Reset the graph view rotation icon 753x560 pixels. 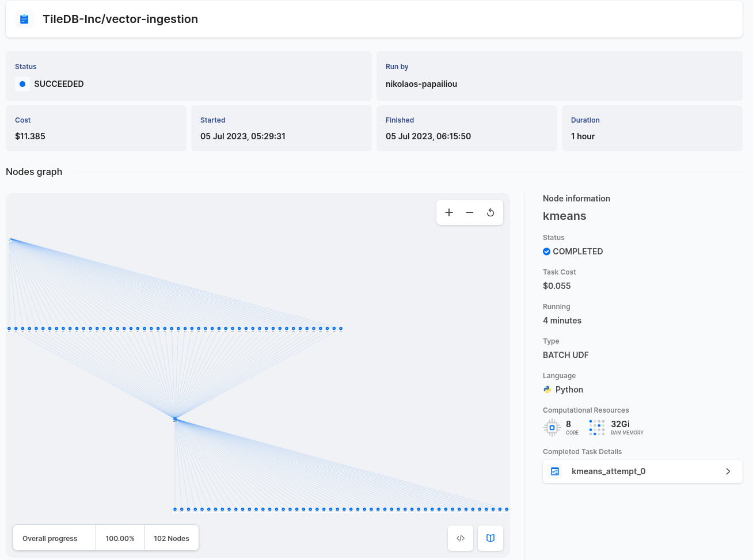pos(490,212)
